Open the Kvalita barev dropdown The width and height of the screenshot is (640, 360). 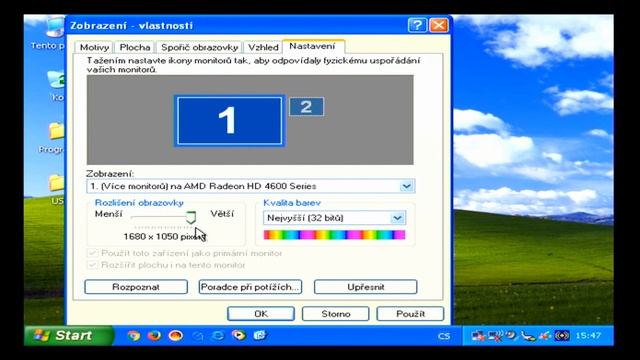tap(397, 218)
